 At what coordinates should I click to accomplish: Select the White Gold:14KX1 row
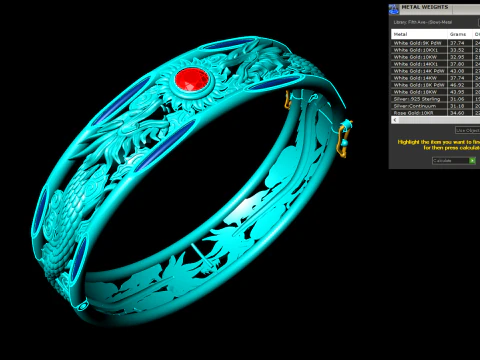tap(435, 64)
